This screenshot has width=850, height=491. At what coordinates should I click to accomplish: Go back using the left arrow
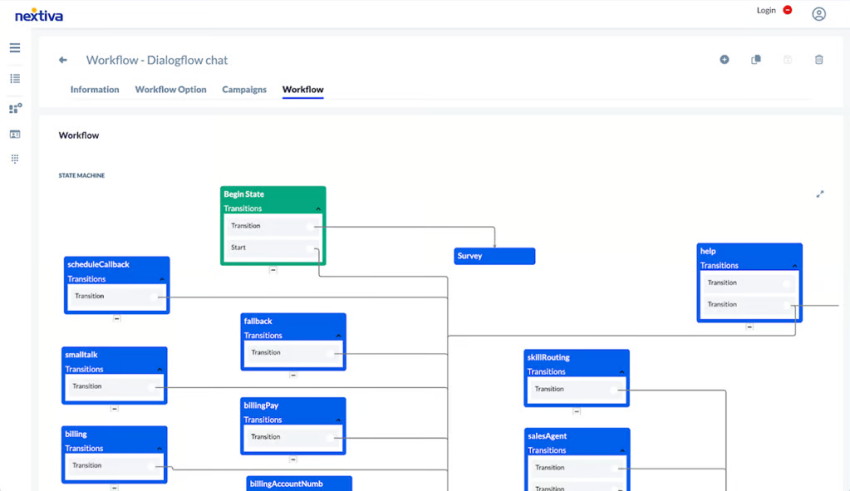[63, 60]
